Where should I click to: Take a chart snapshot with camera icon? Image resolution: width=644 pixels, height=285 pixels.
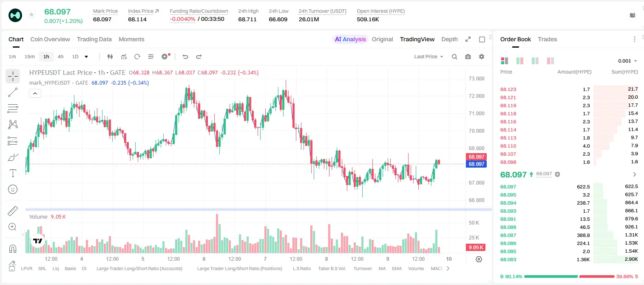click(468, 57)
